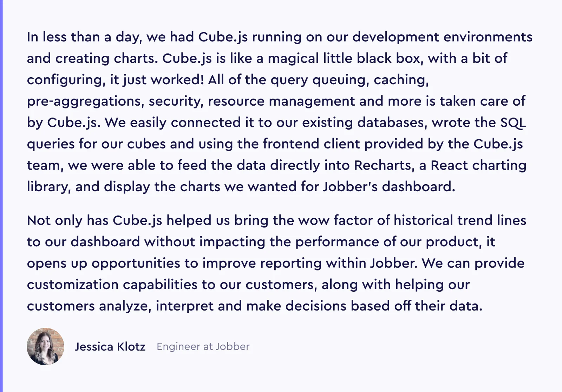Click the Engineer at Jobber subtitle

click(203, 347)
